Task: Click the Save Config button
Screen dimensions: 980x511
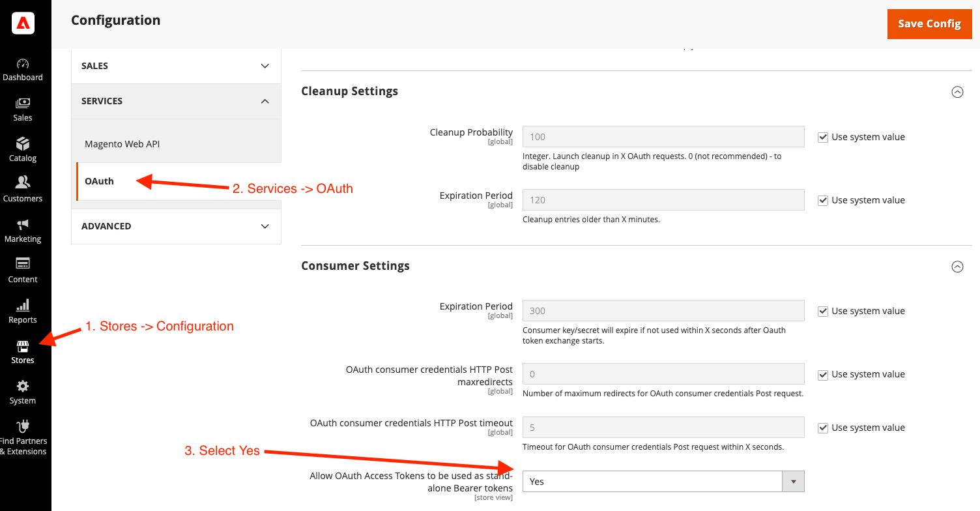Action: tap(929, 23)
